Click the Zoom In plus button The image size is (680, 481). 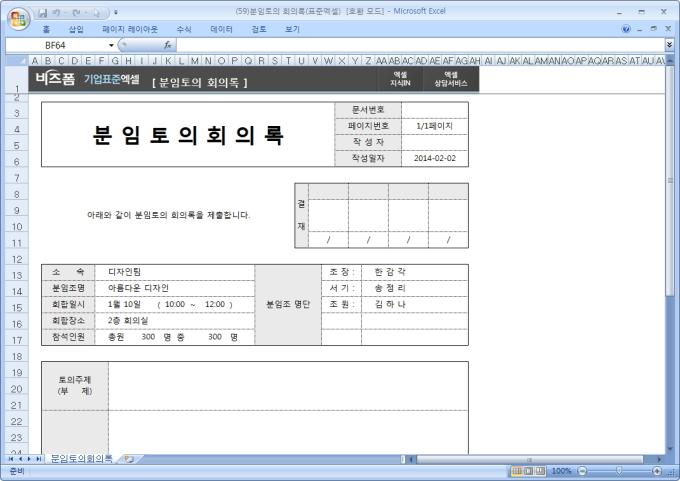(657, 471)
